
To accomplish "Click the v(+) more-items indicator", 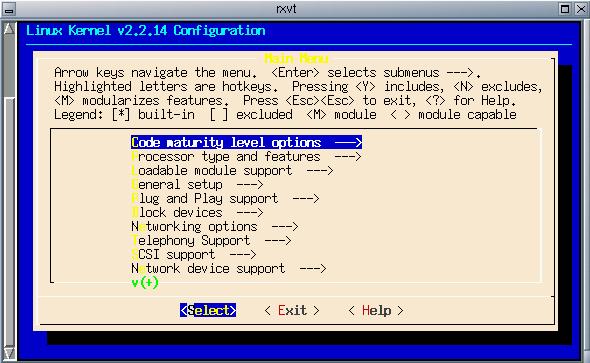I will click(x=145, y=283).
